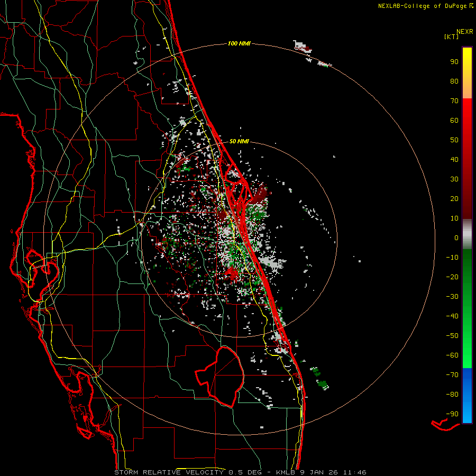The height and width of the screenshot is (476, 476).
Task: Click the -60 knot scale label
Action: click(452, 355)
